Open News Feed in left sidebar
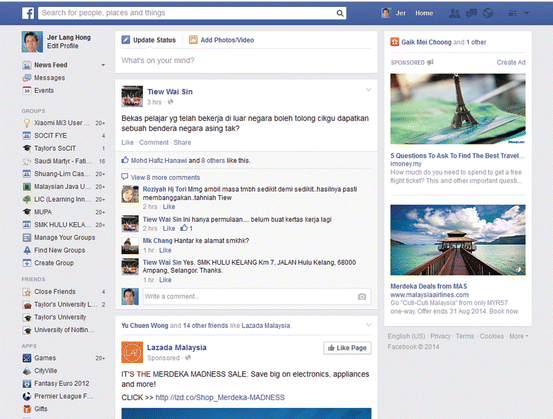This screenshot has height=419, width=553. tap(50, 65)
